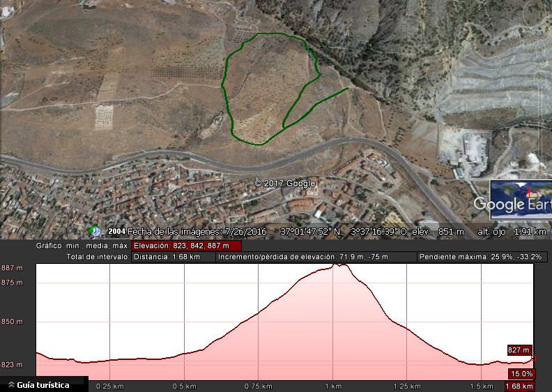Click the 1.68 km distance cursor label
Viewport: 552px width, 392px height.
tap(519, 386)
